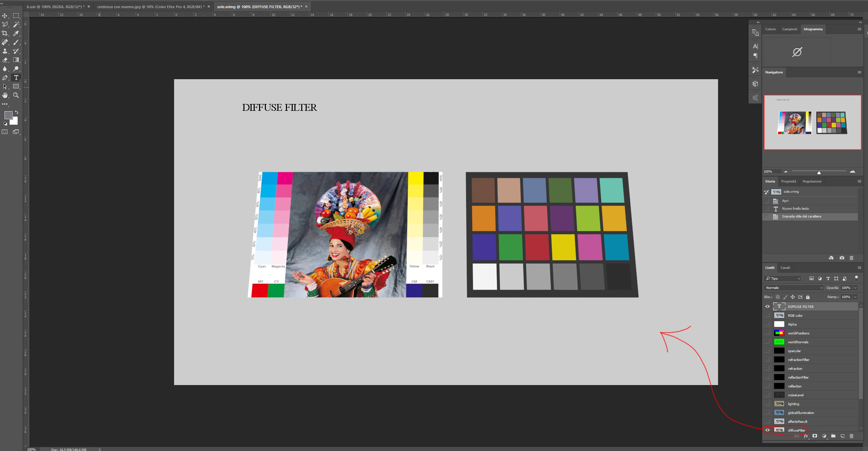Open the Normale blend mode dropdown
Viewport: 868px width, 451px height.
(794, 288)
